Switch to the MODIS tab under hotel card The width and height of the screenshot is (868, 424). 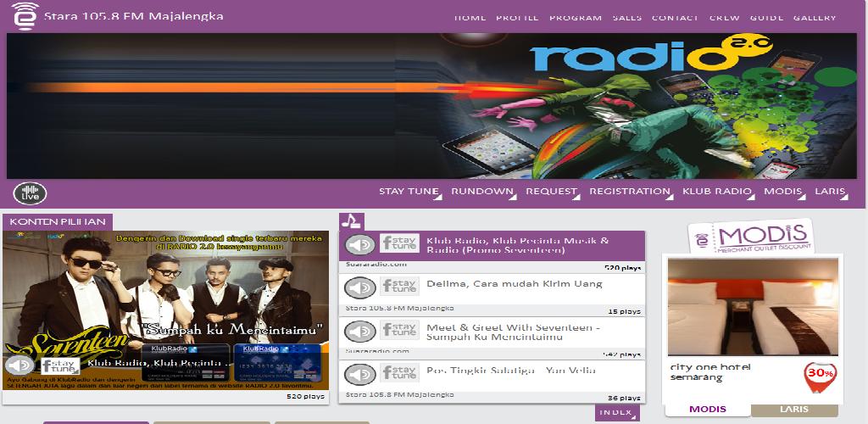[x=708, y=410]
